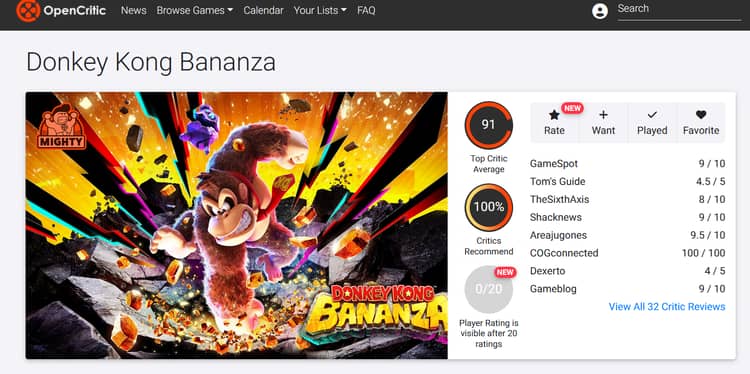The width and height of the screenshot is (750, 374).
Task: Open the GameSpot review entry
Action: pyautogui.click(x=628, y=164)
